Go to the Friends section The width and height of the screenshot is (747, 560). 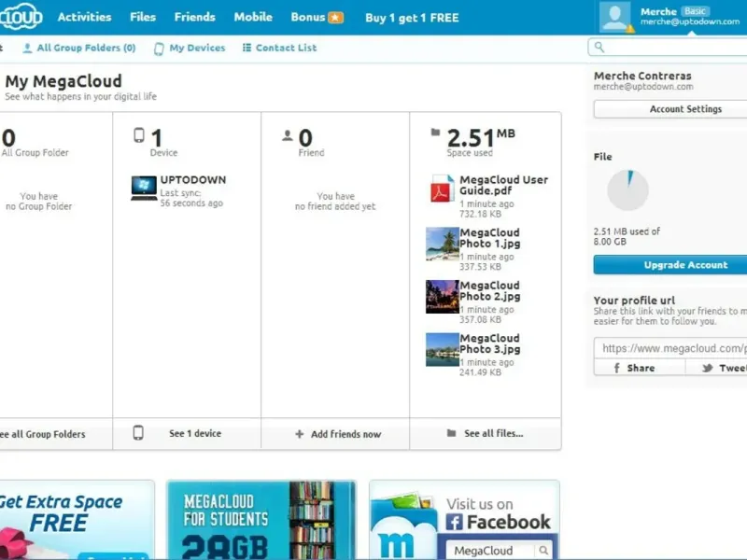pyautogui.click(x=195, y=17)
